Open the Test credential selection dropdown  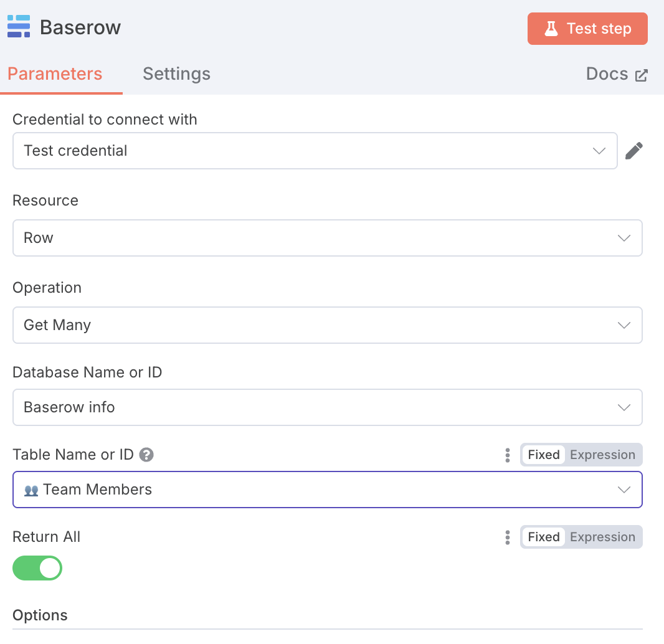315,151
